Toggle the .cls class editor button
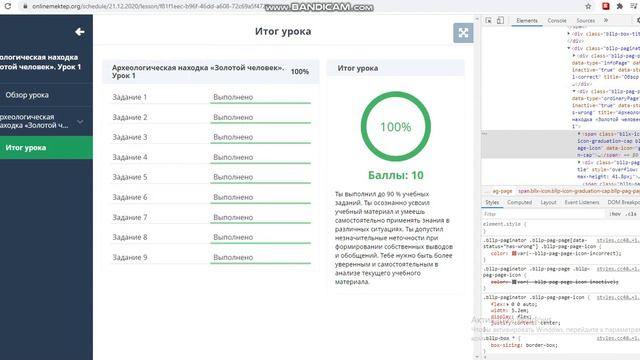The height and width of the screenshot is (360, 640). [631, 214]
